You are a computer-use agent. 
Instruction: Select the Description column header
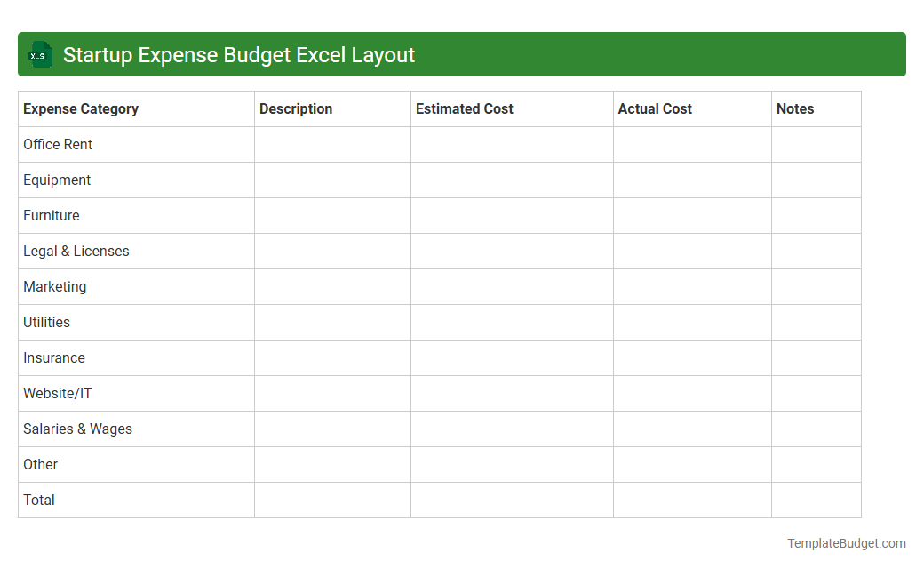pos(296,108)
